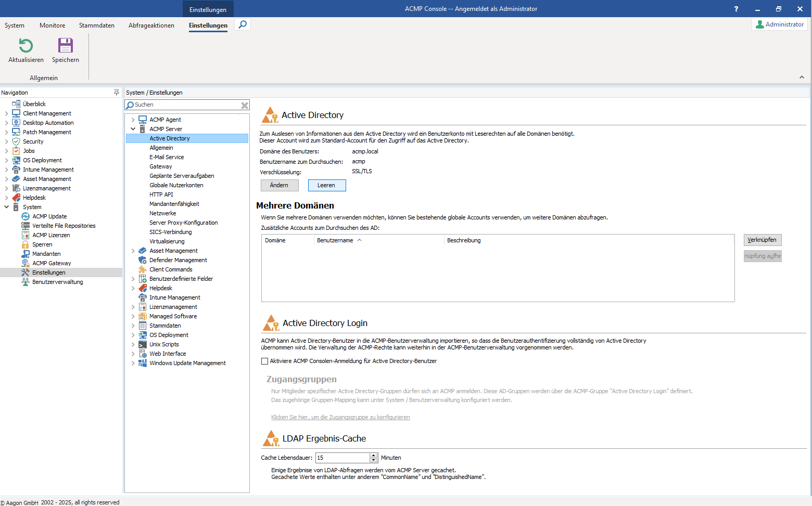Screen dimensions: 812x506
Task: Click the Speichern save icon
Action: 65,46
